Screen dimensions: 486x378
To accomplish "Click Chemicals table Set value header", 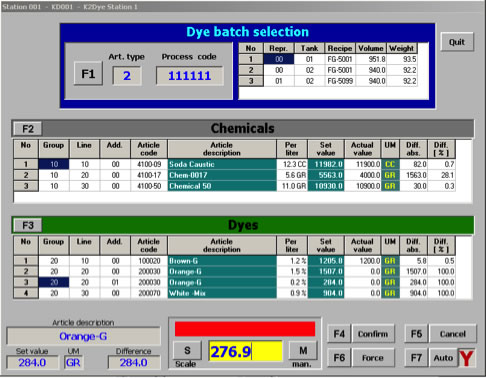I will pyautogui.click(x=326, y=149).
